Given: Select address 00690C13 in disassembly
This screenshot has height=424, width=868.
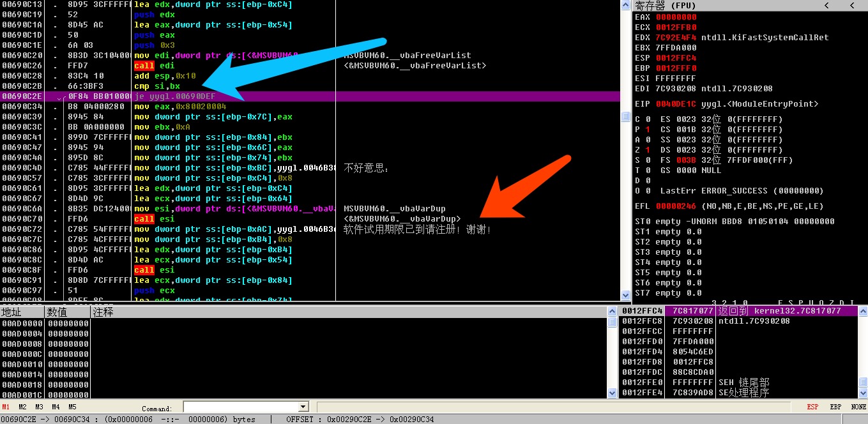Looking at the screenshot, I should (22, 4).
